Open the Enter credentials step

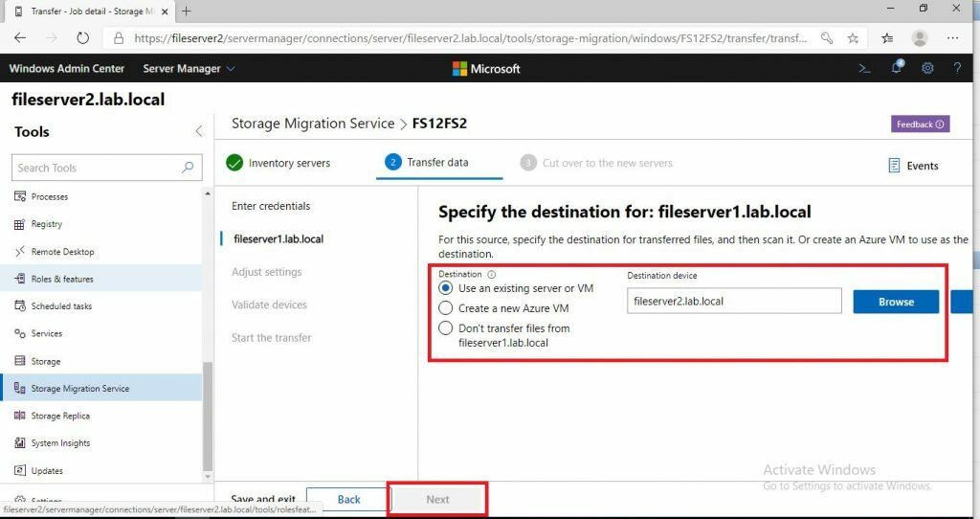point(271,206)
